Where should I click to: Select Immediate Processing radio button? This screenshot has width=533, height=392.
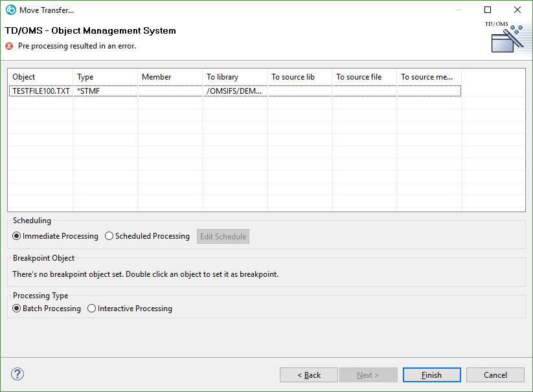[17, 236]
